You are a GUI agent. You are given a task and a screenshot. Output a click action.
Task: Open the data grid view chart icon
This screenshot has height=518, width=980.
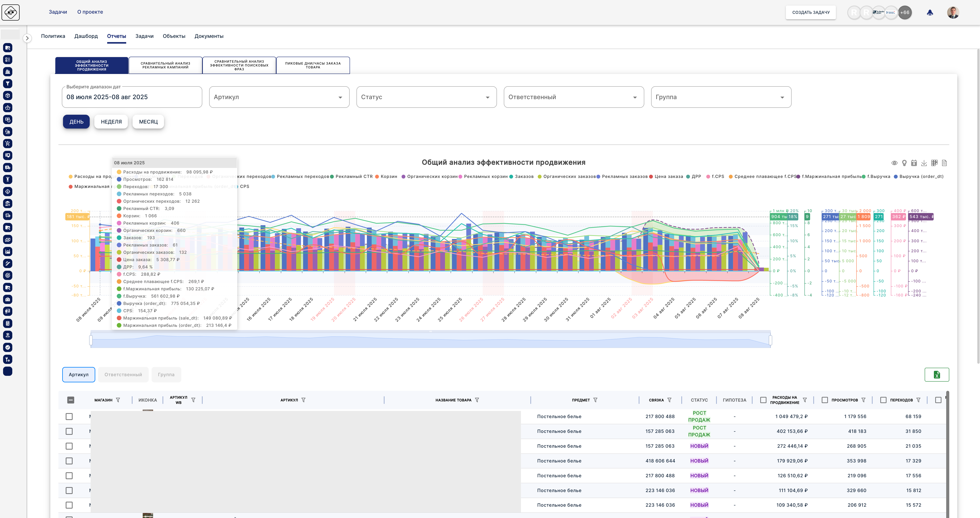[x=934, y=163]
